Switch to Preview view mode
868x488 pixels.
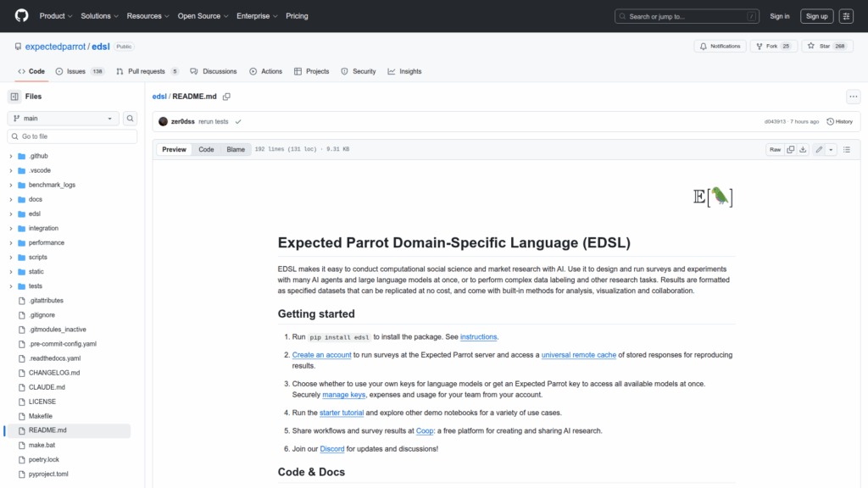[x=174, y=149]
